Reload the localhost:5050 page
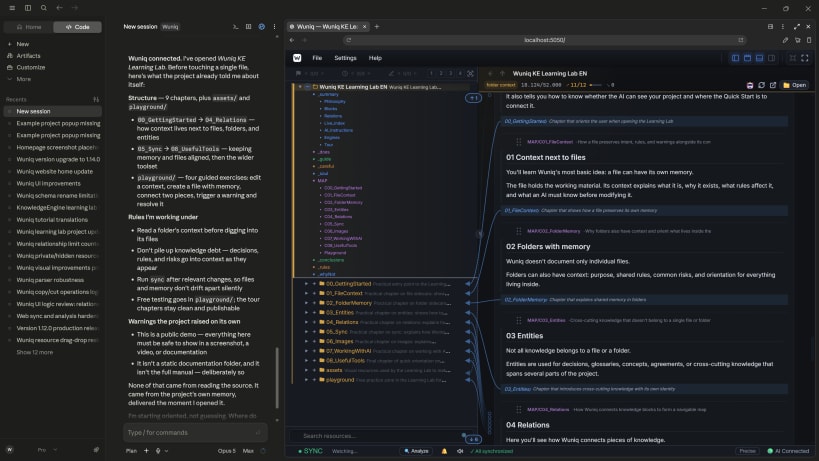This screenshot has width=819, height=461. [348, 40]
